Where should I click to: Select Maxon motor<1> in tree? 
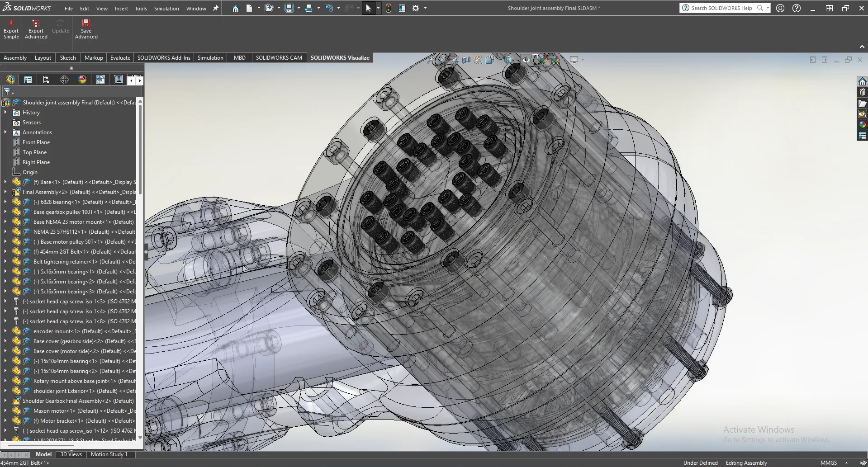pyautogui.click(x=85, y=410)
